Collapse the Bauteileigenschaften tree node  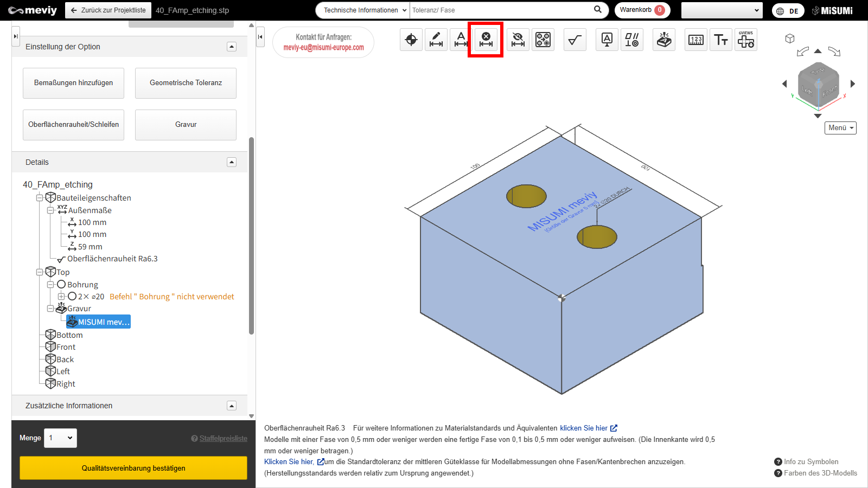40,198
